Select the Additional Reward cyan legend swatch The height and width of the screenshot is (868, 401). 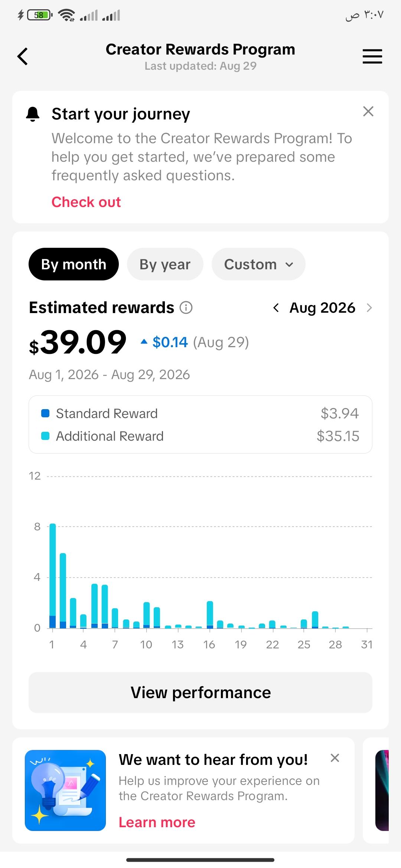coord(45,436)
